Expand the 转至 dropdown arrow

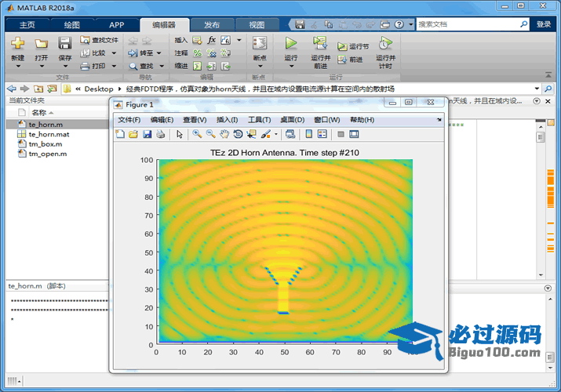158,53
